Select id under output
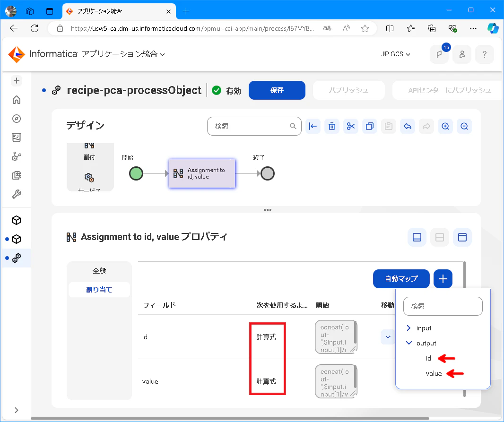Screen dimensions: 504x422 428,358
